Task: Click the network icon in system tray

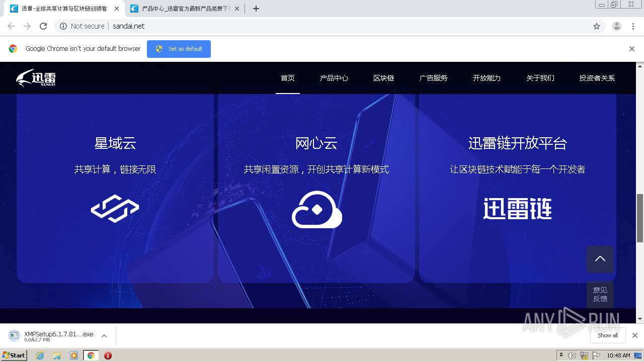Action: coord(584,355)
